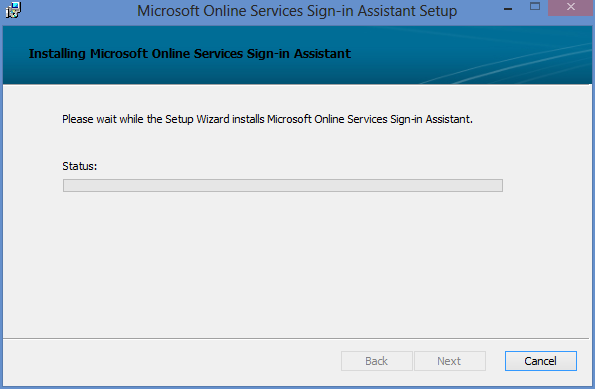Close the Setup window with the X
Viewport: 595px width, 389px height.
tap(571, 7)
